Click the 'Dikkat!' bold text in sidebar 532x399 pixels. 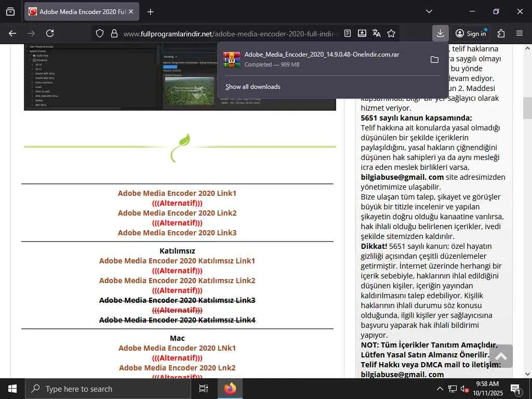374,246
